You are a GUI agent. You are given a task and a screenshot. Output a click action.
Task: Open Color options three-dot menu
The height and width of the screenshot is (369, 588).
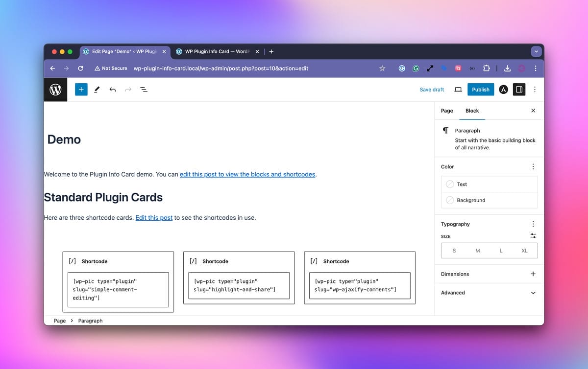coord(533,167)
